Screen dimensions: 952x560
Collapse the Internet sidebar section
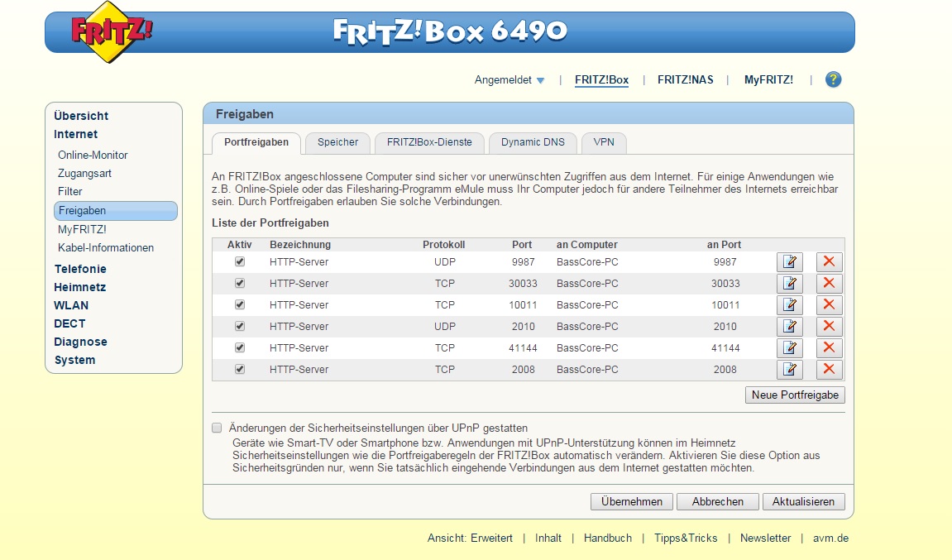pos(75,134)
